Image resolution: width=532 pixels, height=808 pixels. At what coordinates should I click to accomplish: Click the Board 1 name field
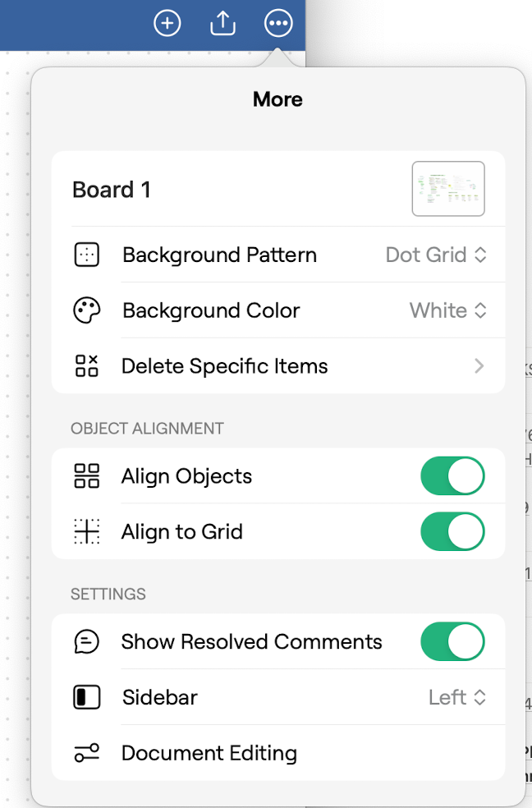point(112,190)
